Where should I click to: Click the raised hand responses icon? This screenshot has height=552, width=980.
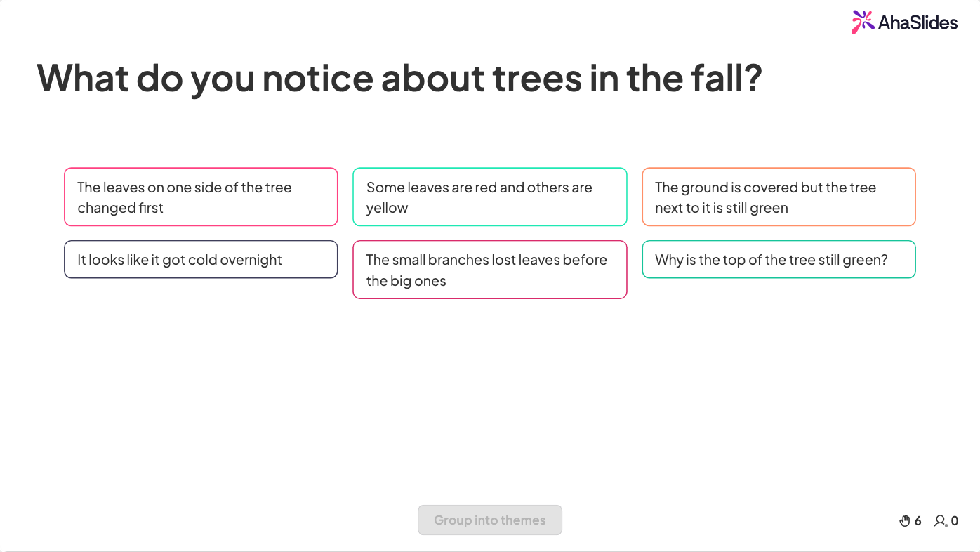tap(905, 521)
